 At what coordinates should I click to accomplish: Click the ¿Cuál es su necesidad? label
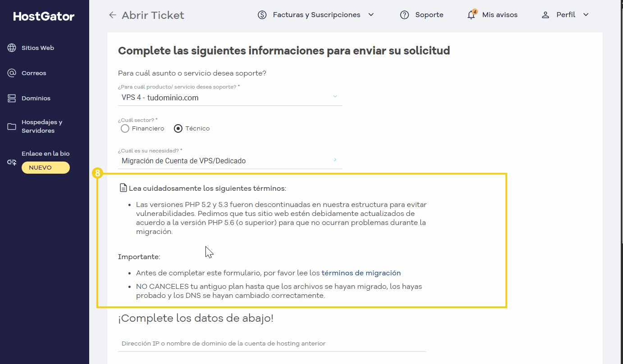click(150, 151)
